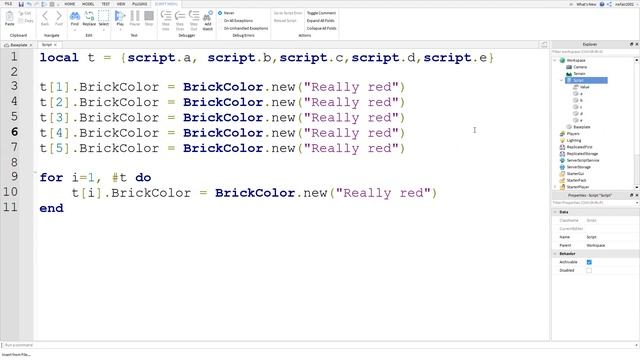640x360 pixels.
Task: Open What's New link
Action: click(x=586, y=4)
